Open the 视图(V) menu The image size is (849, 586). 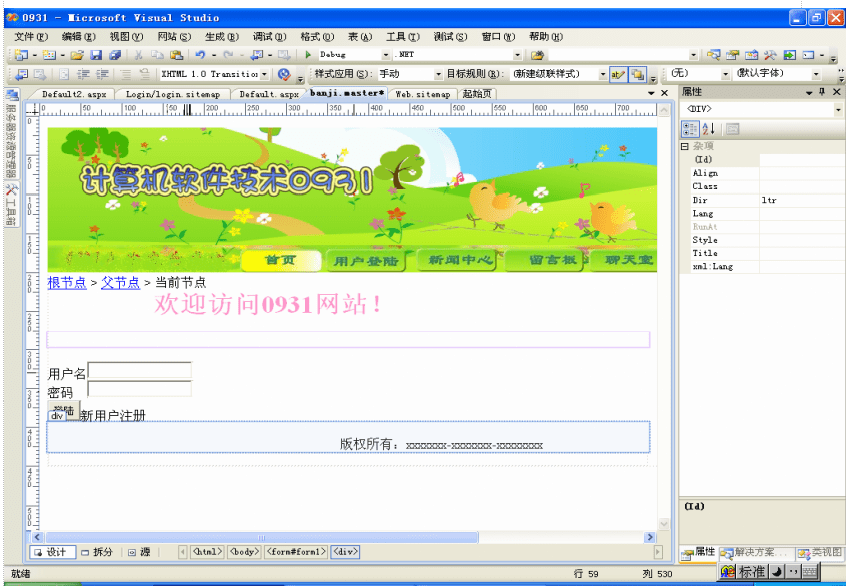pyautogui.click(x=126, y=37)
